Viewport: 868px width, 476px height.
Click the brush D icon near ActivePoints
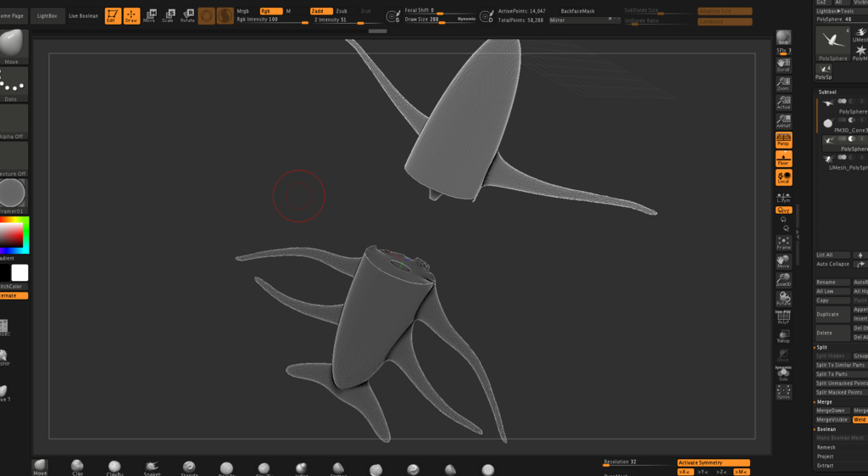point(487,17)
